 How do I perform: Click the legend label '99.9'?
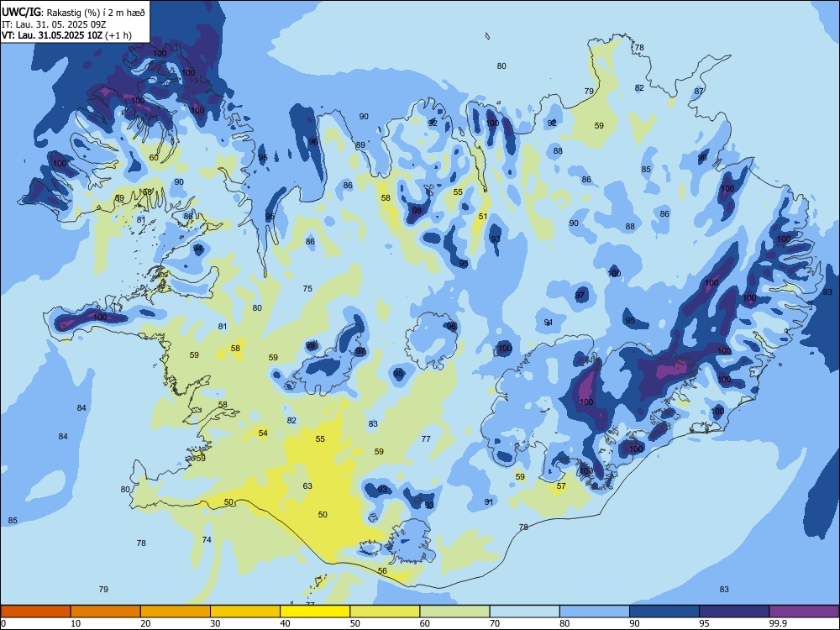coord(777,623)
